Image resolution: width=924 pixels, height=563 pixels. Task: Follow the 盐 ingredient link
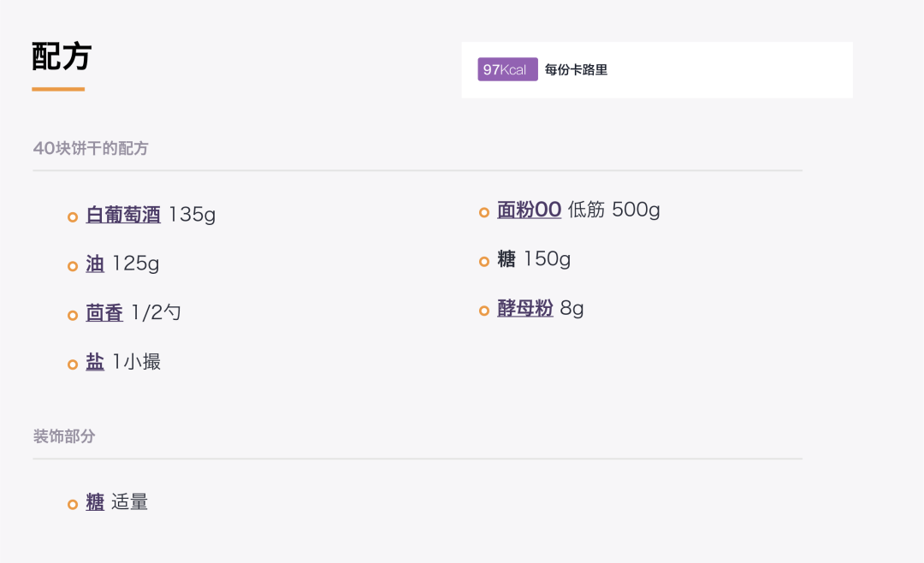(95, 363)
